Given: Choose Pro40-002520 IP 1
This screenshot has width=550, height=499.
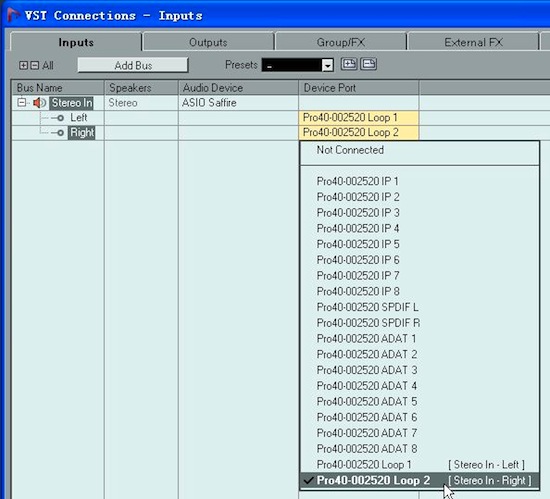Looking at the screenshot, I should (420, 181).
